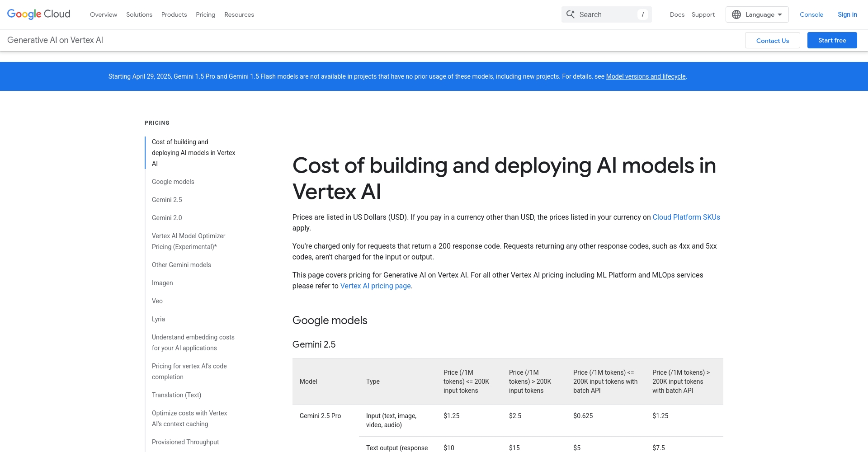The width and height of the screenshot is (868, 452).
Task: Open Vertex AI Model Optimizer Pricing sidebar item
Action: click(189, 241)
